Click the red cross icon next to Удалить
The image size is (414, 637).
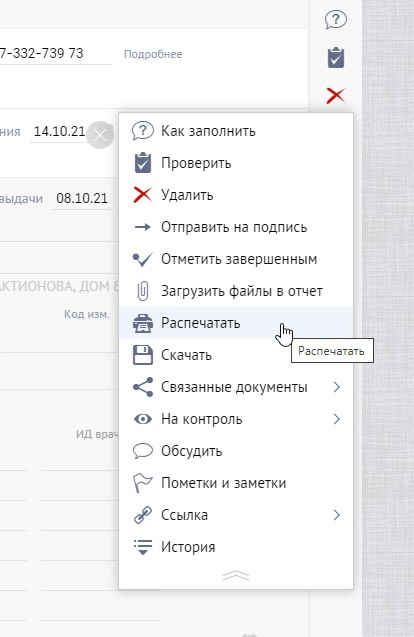pyautogui.click(x=143, y=195)
